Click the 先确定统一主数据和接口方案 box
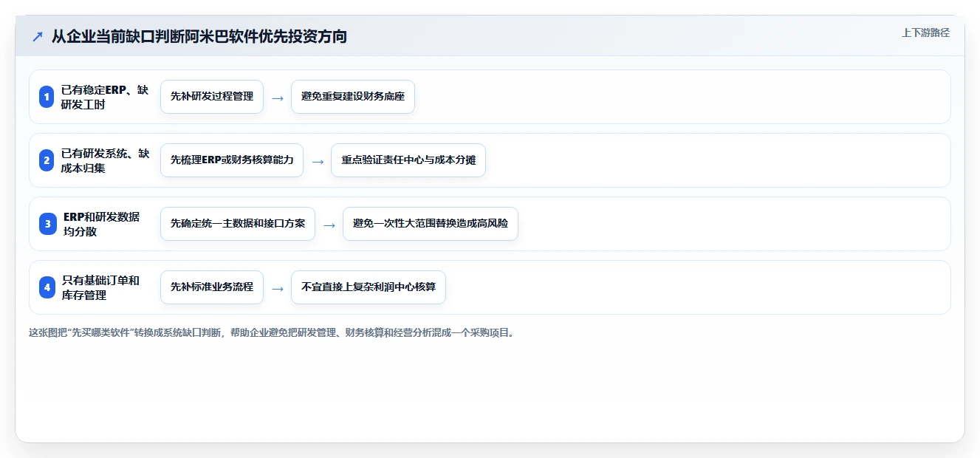This screenshot has width=980, height=458. tap(238, 224)
